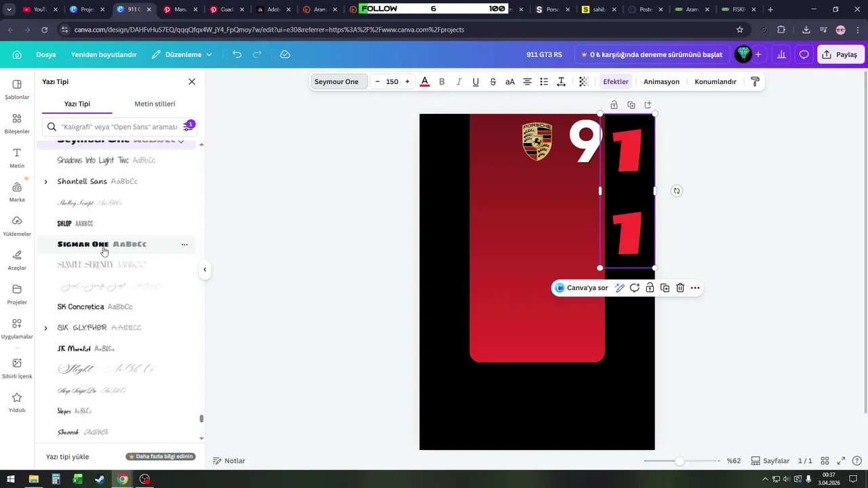Open the Uygulamalar sidebar panel
868x488 pixels.
coord(17,329)
